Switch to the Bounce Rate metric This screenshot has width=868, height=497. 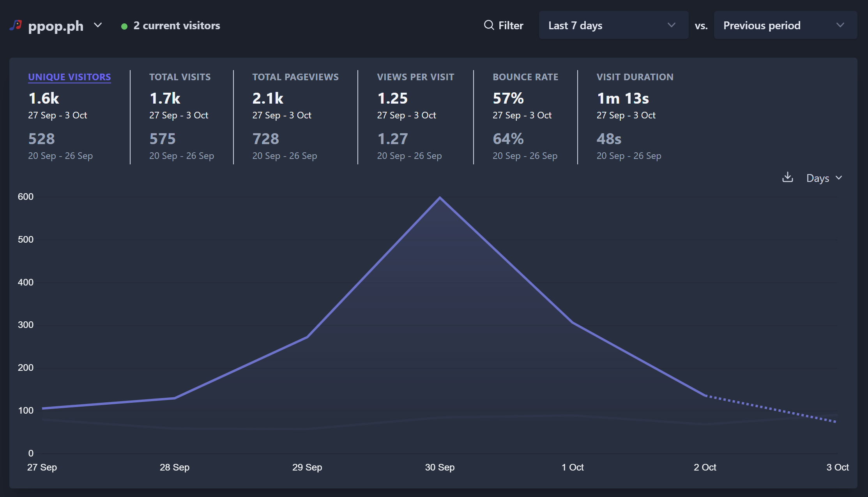pyautogui.click(x=525, y=77)
